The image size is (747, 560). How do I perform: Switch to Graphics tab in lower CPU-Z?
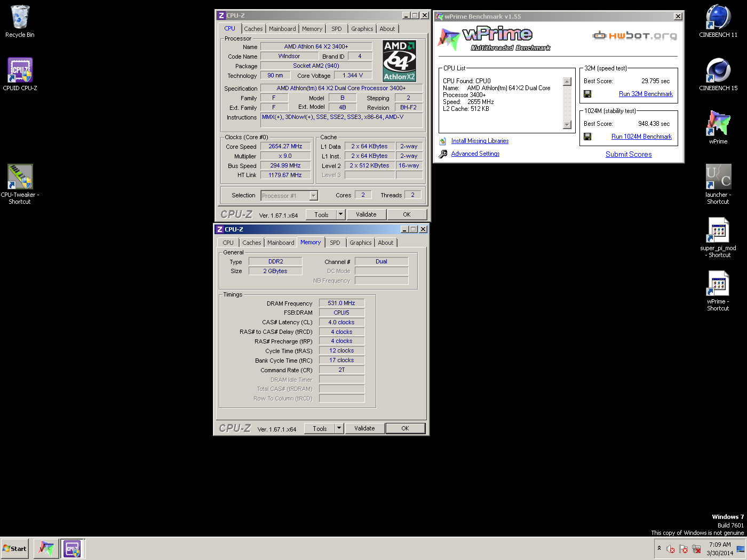click(x=361, y=243)
